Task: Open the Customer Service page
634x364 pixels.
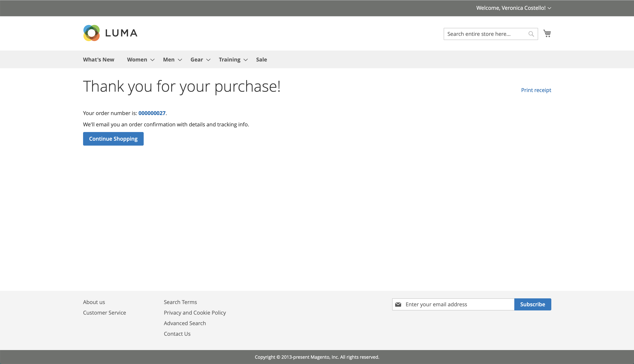Action: tap(104, 313)
